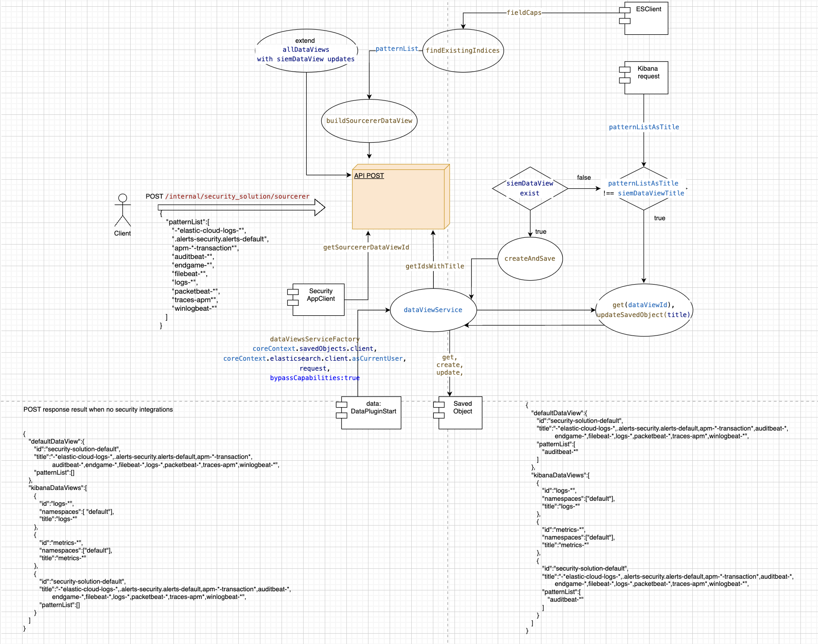Select the get(dataViewId) updateSavedObject ellipse

coord(644,310)
